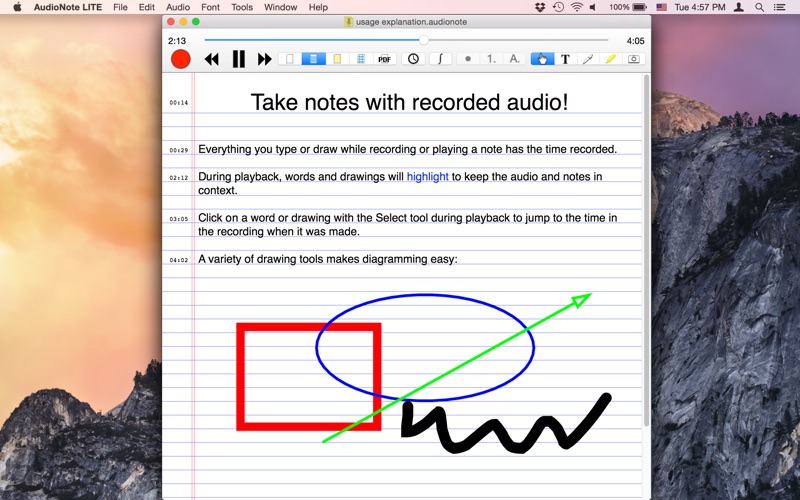Click the 4:05 total duration label

(x=635, y=41)
